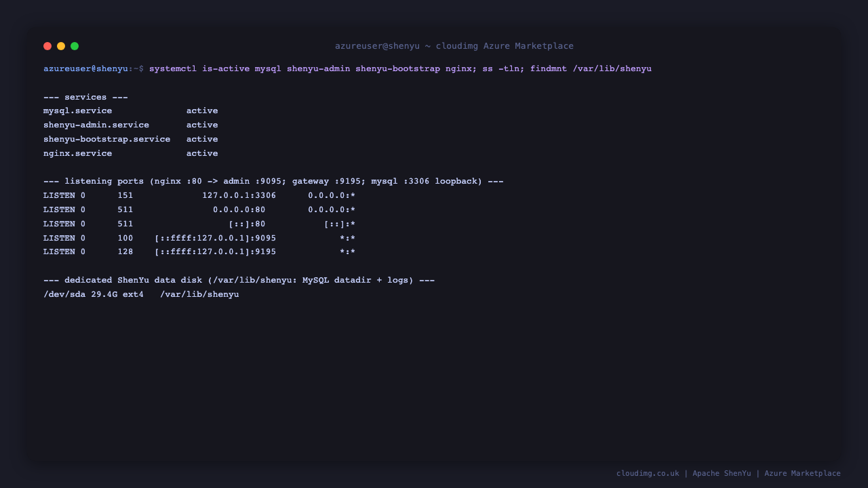Click the [::]:* peer address
The image size is (868, 488).
tap(340, 224)
